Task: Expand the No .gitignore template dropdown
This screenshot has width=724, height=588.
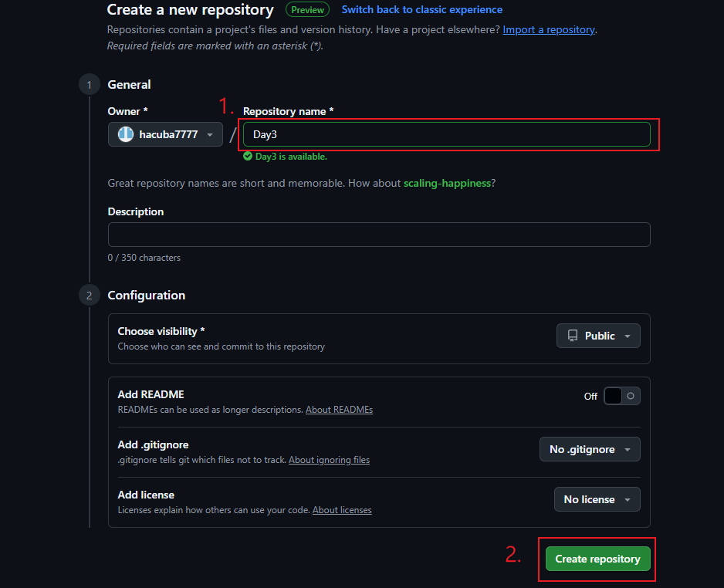Action: (x=590, y=449)
